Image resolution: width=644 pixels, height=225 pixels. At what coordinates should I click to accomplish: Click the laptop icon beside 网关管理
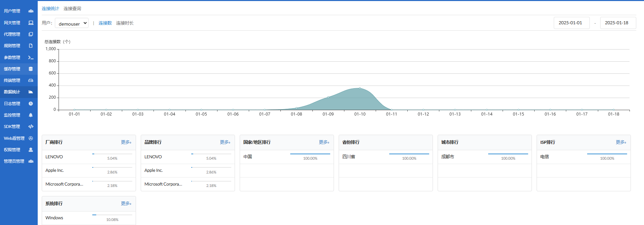(31, 23)
